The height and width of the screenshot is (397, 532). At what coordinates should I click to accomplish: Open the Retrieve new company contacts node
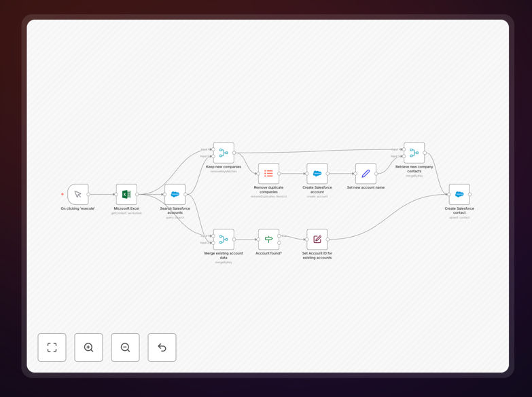click(x=414, y=153)
